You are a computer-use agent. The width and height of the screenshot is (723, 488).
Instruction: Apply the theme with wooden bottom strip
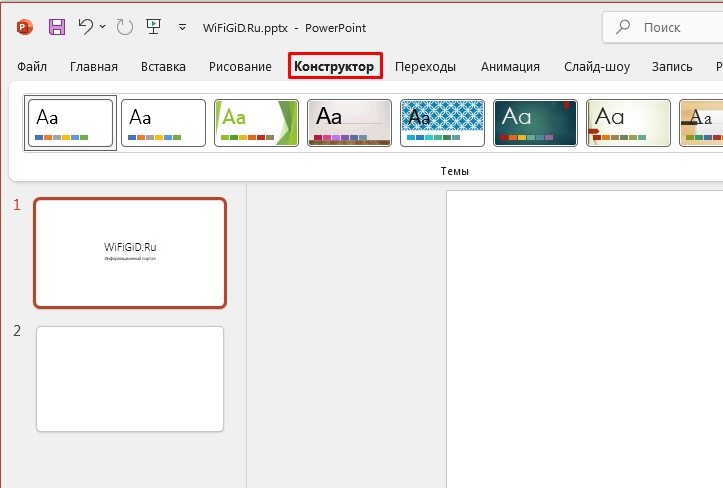350,123
